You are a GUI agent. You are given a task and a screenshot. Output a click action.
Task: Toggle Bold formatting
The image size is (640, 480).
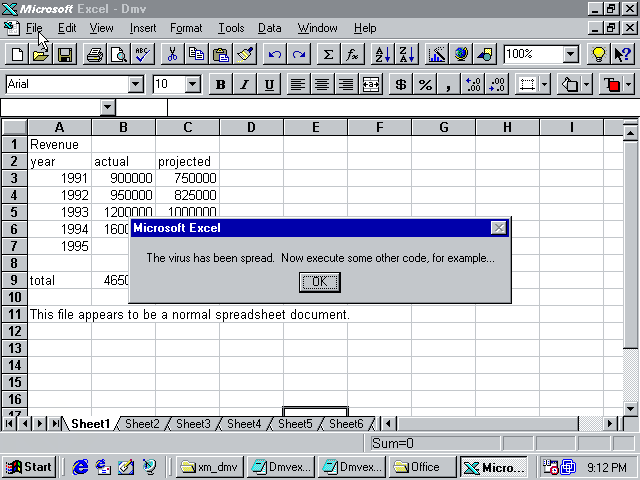click(221, 84)
